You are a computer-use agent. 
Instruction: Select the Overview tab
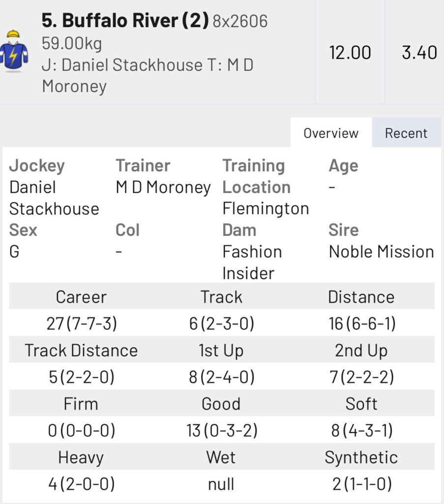(331, 133)
